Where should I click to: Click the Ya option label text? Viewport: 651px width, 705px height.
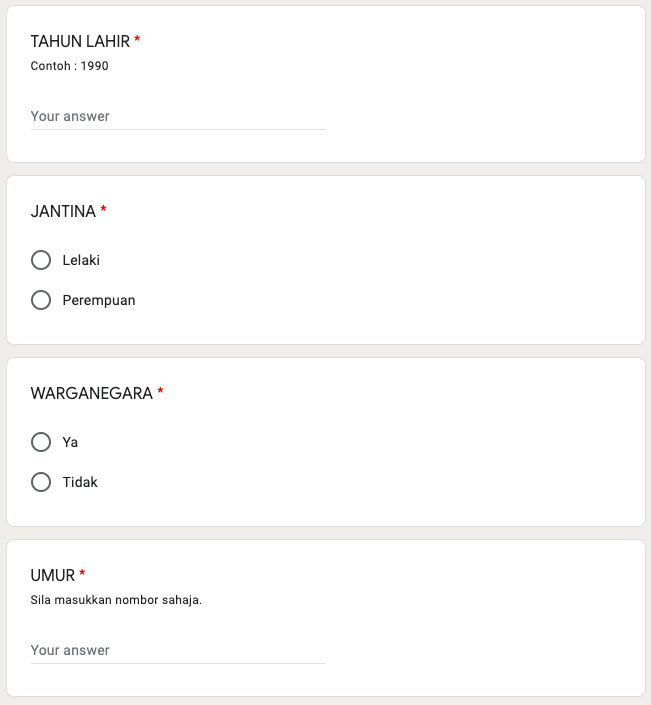(x=70, y=442)
